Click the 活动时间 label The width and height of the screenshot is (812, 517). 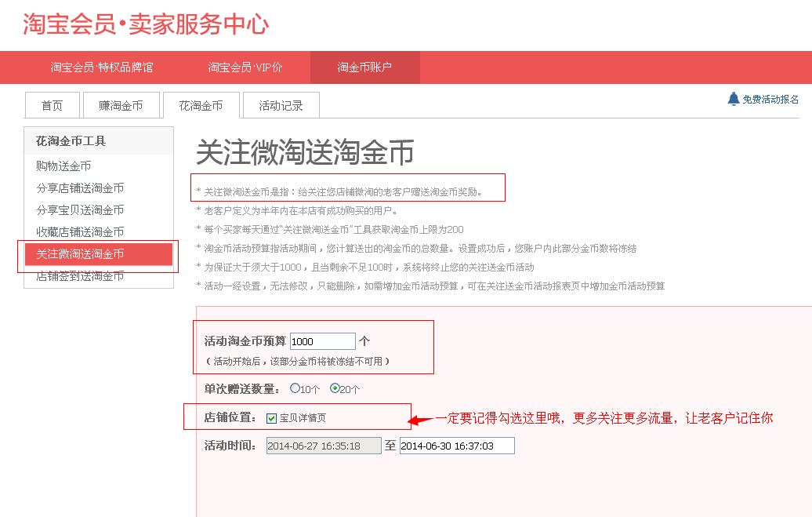pos(230,446)
